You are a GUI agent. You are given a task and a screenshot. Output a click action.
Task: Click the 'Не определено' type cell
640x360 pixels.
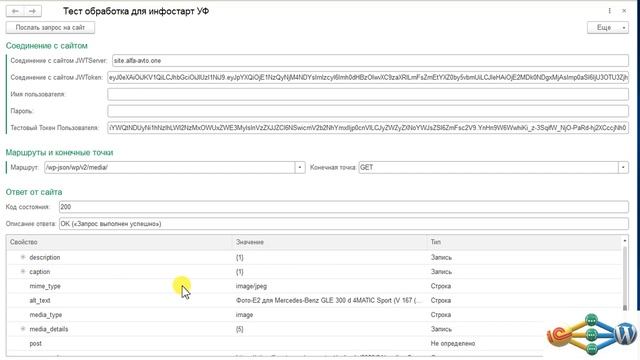point(453,343)
